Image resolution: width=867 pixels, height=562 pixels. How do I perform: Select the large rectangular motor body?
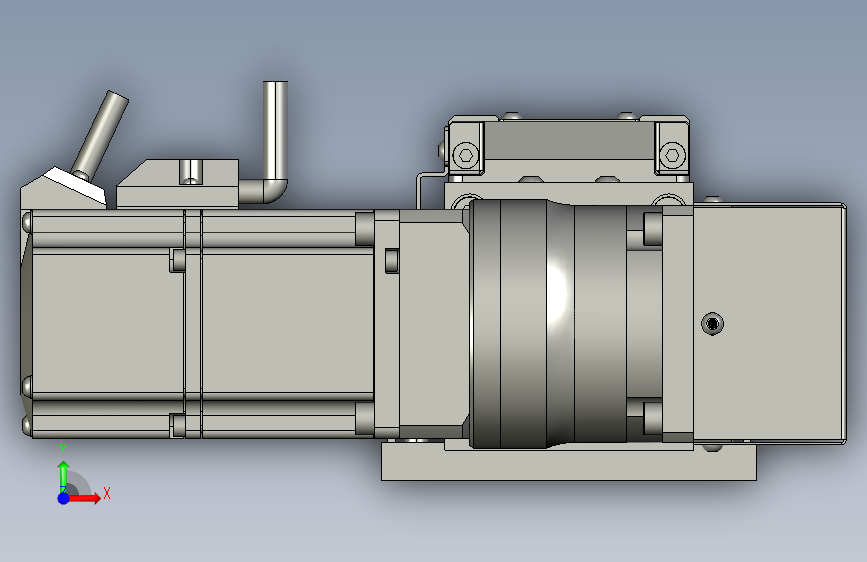[202, 324]
